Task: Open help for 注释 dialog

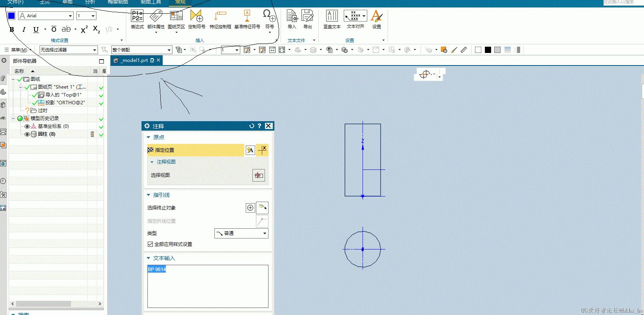Action: pyautogui.click(x=259, y=126)
